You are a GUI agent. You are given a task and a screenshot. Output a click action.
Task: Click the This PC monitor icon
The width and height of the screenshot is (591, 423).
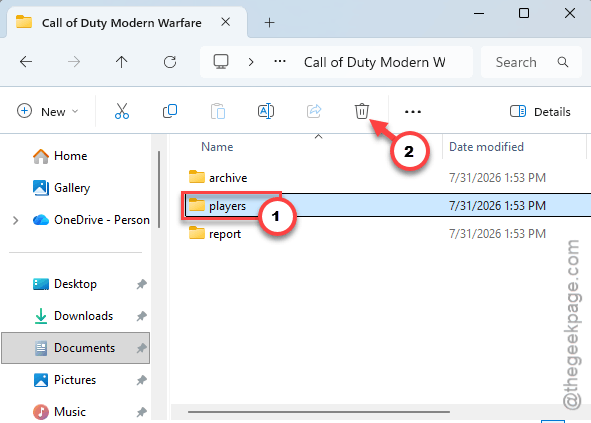221,61
